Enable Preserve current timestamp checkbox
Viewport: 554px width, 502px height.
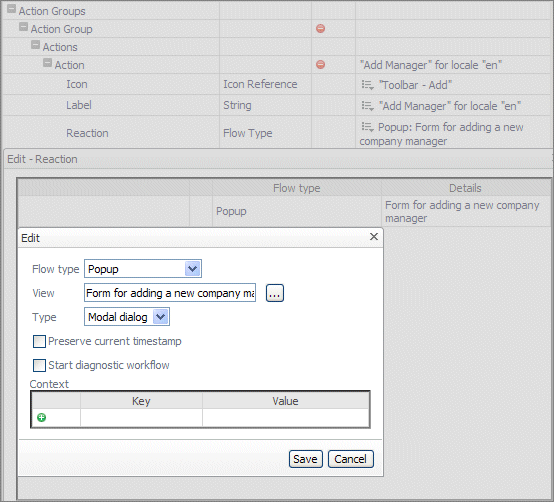point(39,342)
